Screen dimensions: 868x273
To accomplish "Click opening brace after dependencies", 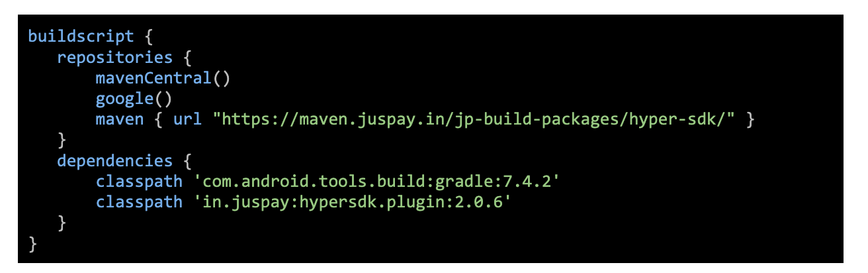I will coord(187,161).
